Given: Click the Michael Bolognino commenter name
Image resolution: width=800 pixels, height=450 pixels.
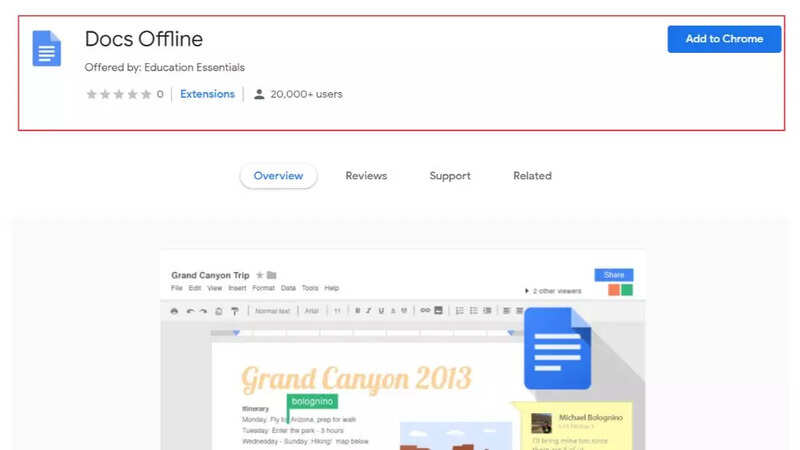Looking at the screenshot, I should 591,417.
